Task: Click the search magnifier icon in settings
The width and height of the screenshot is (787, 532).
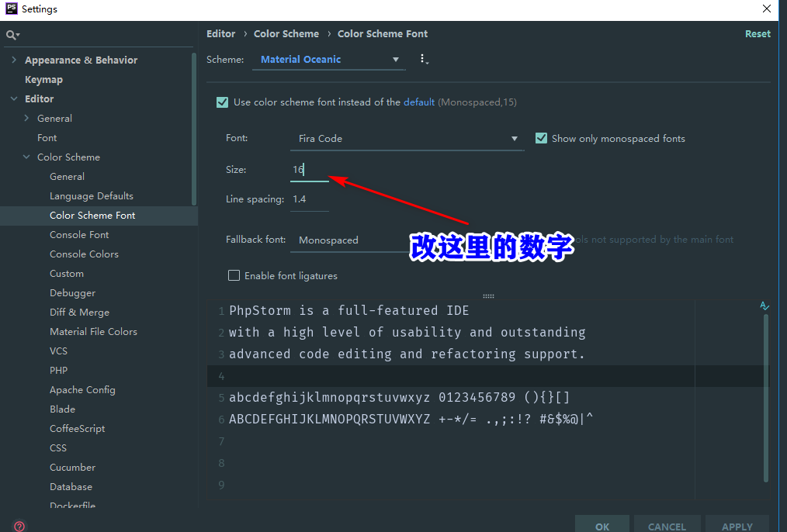Action: [x=12, y=35]
